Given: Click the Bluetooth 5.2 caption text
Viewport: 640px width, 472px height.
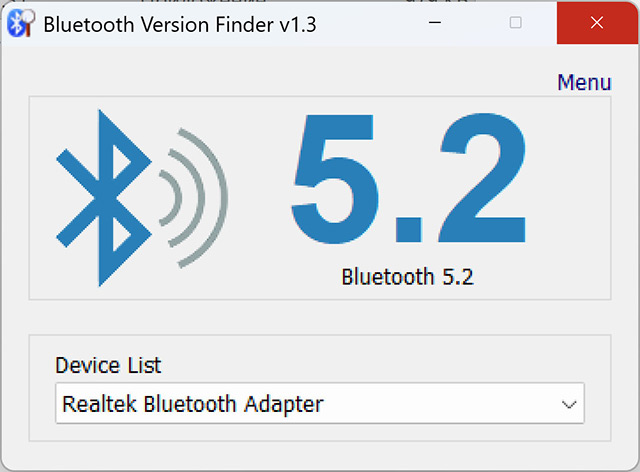Looking at the screenshot, I should [407, 277].
